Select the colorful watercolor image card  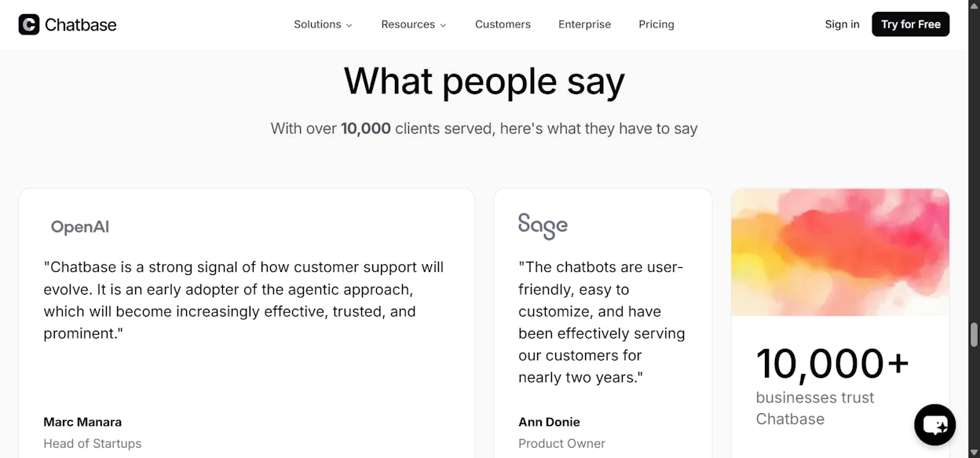[x=840, y=252]
